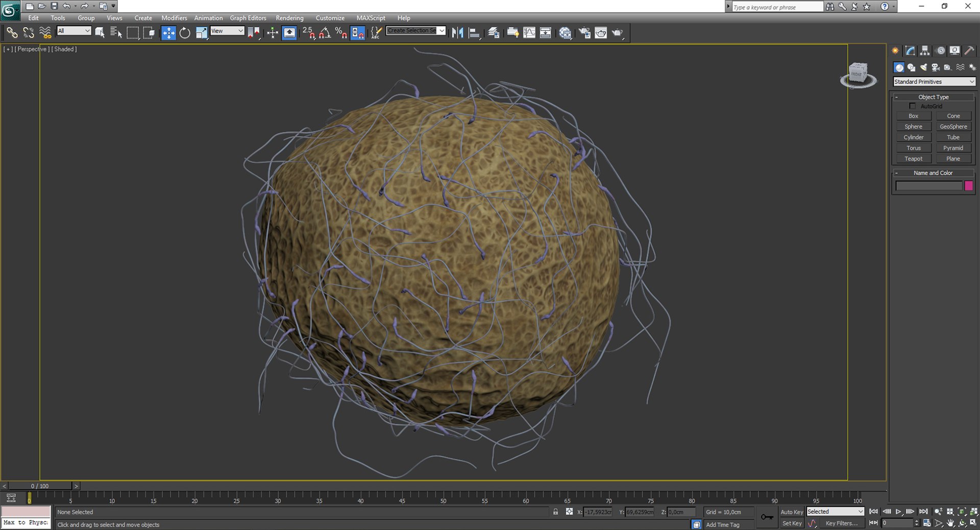Toggle Percent Snap

point(341,33)
